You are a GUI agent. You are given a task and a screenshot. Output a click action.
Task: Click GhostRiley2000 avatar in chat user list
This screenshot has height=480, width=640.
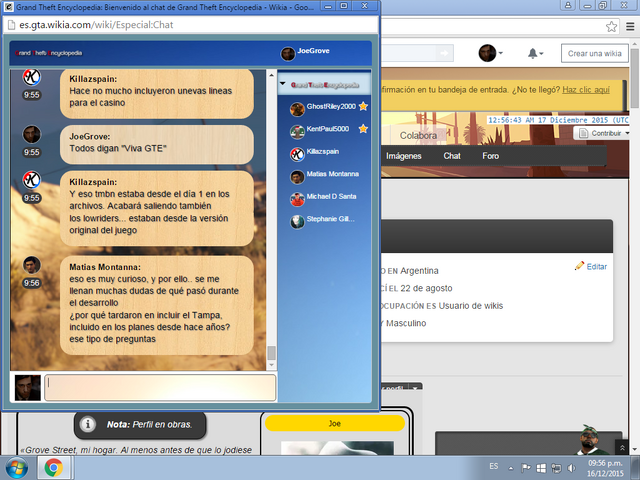pyautogui.click(x=297, y=109)
